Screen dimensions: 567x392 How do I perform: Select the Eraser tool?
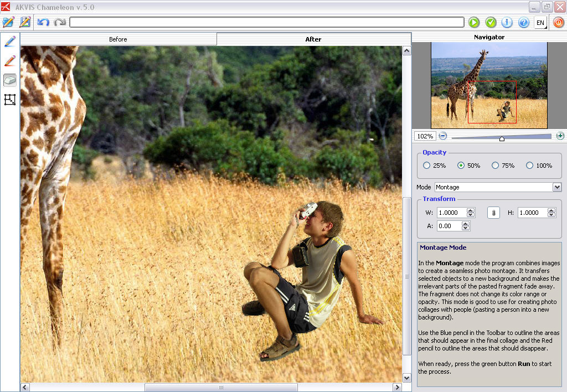pyautogui.click(x=10, y=80)
